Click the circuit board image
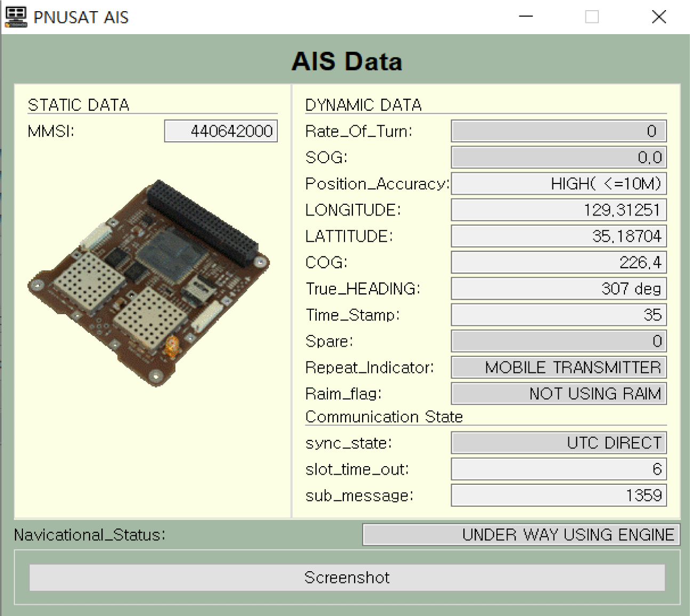The width and height of the screenshot is (690, 616). point(149,283)
